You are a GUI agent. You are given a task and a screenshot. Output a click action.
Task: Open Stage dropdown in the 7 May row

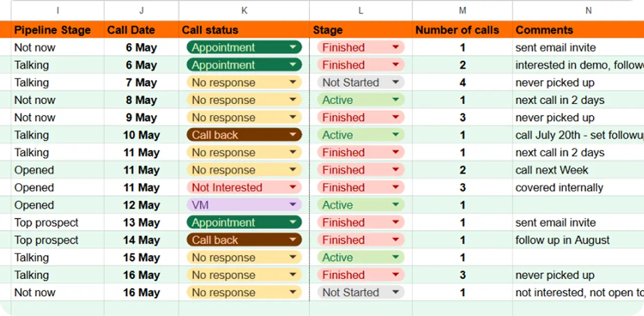(x=395, y=83)
